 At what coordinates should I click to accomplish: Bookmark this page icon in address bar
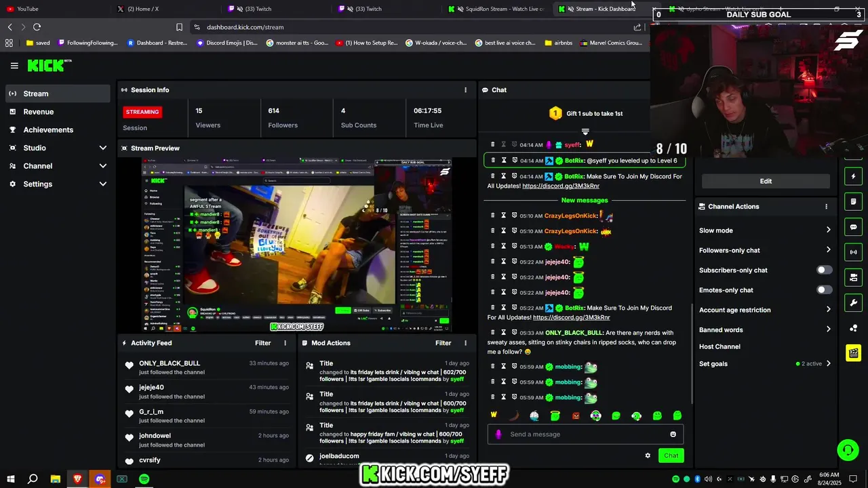179,27
